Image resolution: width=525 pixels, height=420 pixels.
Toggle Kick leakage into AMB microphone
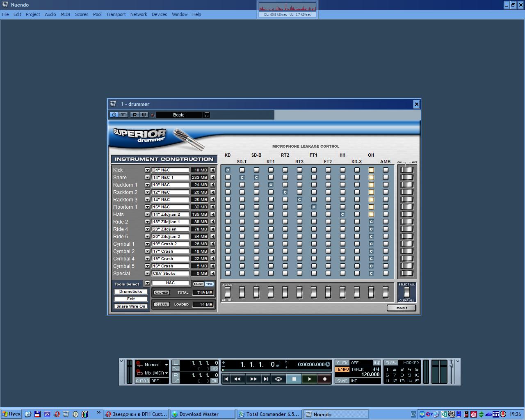click(386, 170)
